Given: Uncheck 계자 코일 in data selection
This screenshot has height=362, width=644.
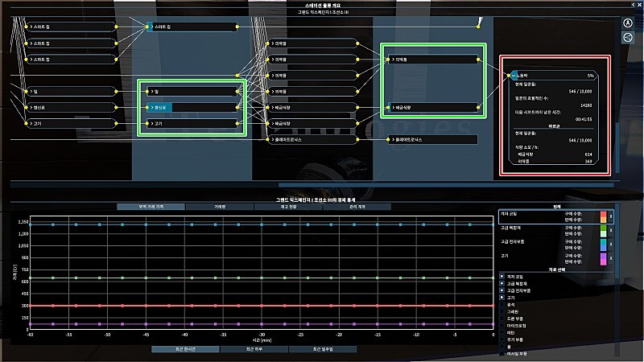Looking at the screenshot, I should [502, 276].
